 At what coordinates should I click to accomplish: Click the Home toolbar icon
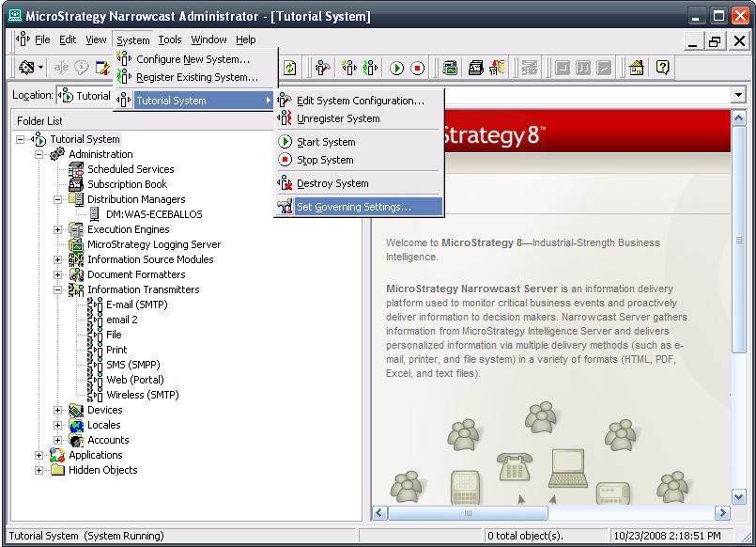coord(637,68)
